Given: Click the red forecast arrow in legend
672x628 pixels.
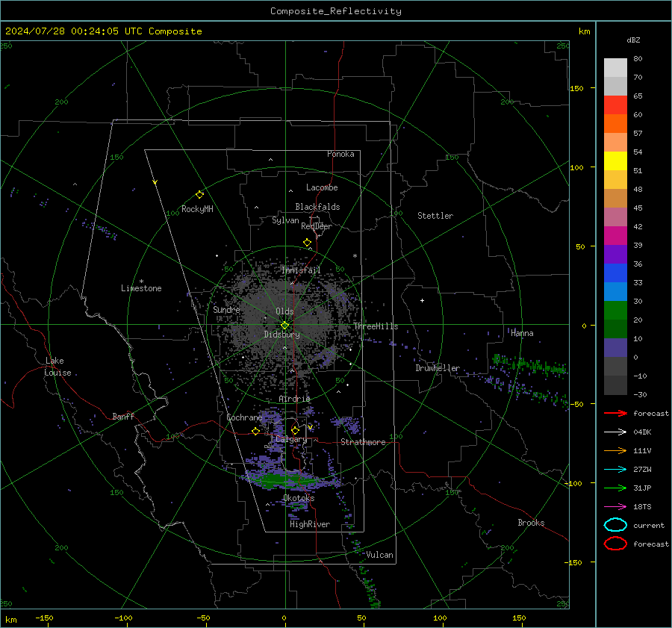Looking at the screenshot, I should 615,413.
